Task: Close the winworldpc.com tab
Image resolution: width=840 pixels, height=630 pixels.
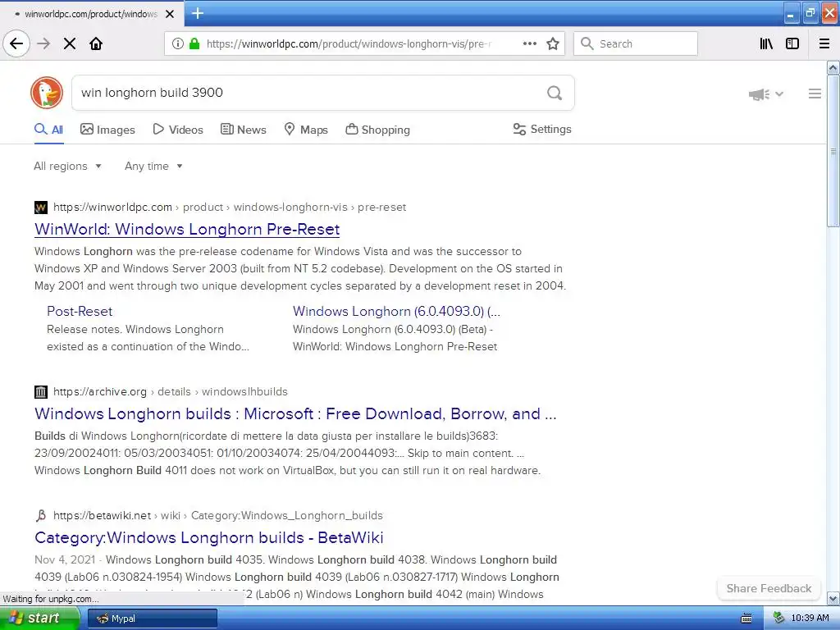Action: (x=170, y=14)
